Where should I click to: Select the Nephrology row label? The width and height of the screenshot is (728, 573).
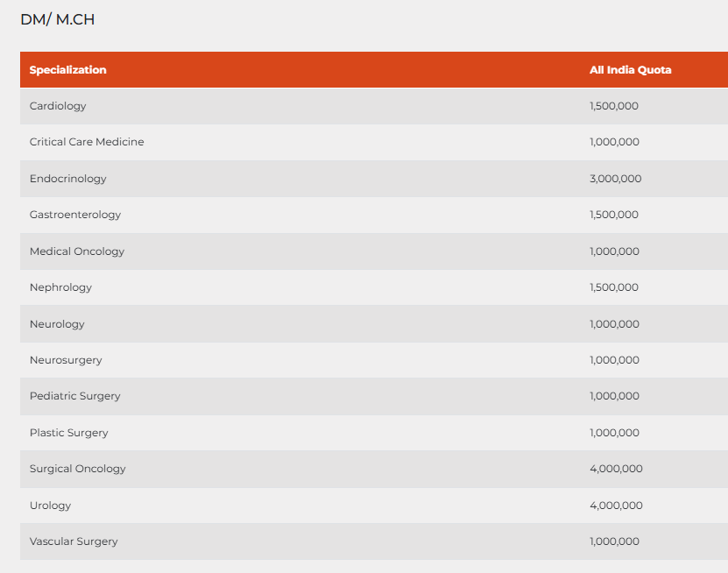60,287
